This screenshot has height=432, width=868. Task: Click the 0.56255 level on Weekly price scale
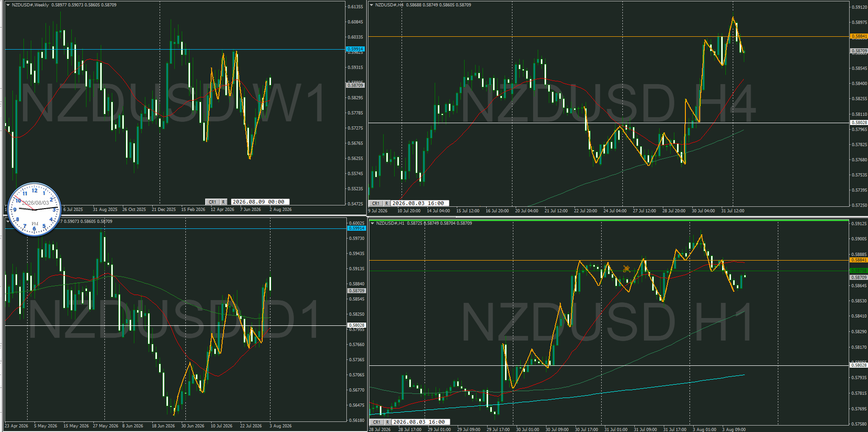355,159
